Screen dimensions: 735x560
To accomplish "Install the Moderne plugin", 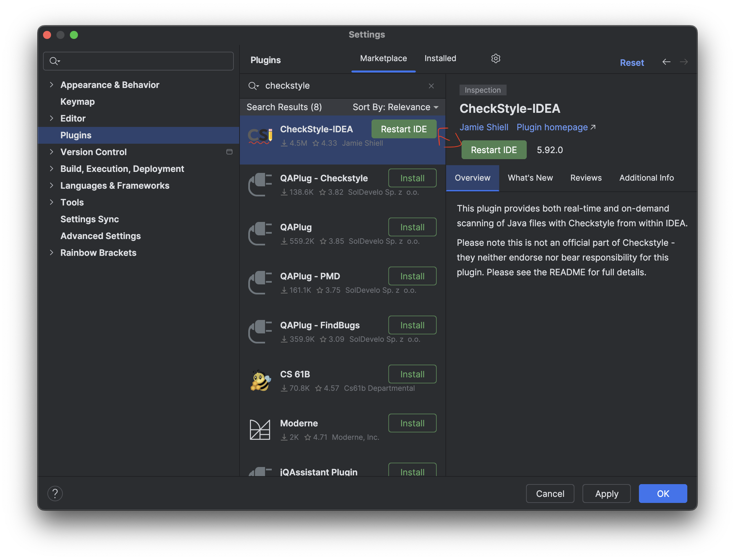I will point(412,423).
